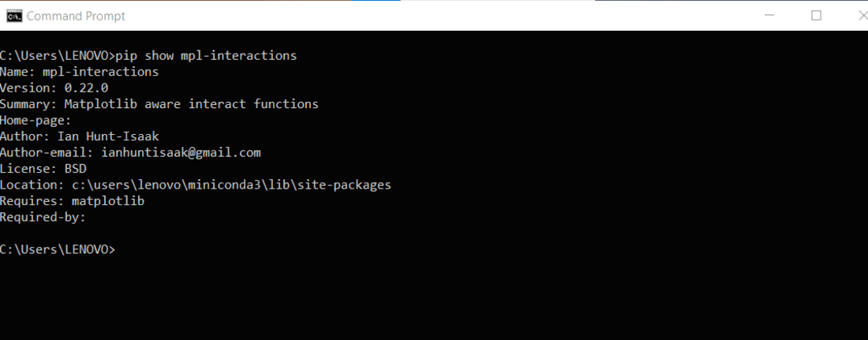
Task: Click the 'pip show mpl-interactions' command text
Action: (x=206, y=56)
